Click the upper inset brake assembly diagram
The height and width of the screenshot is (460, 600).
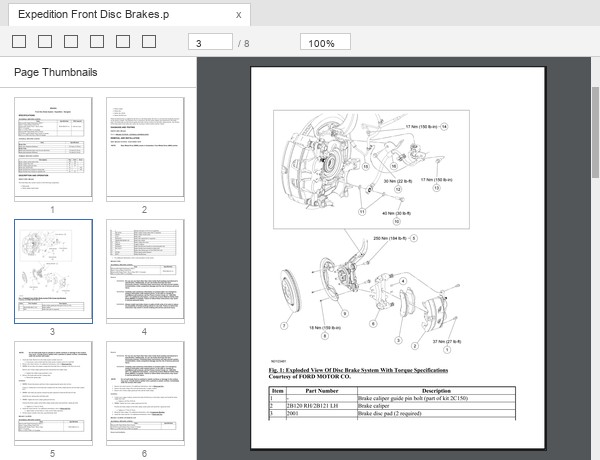click(371, 170)
